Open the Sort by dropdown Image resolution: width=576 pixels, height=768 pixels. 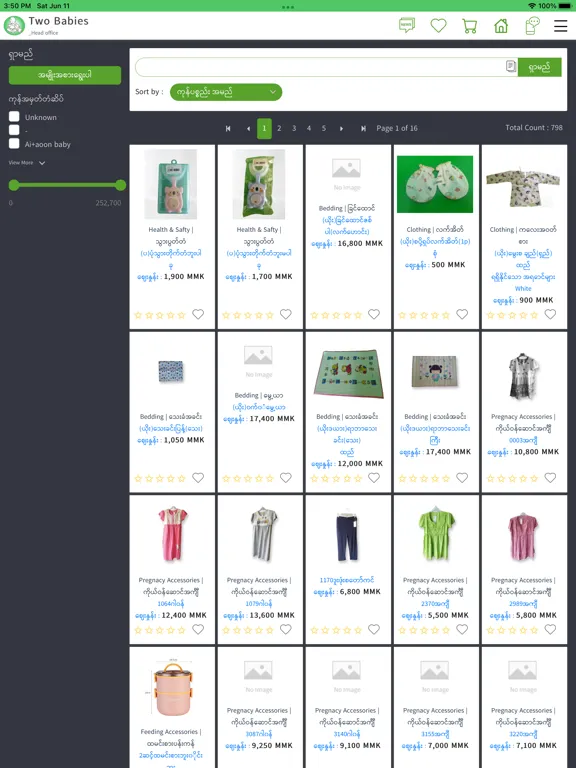click(226, 92)
